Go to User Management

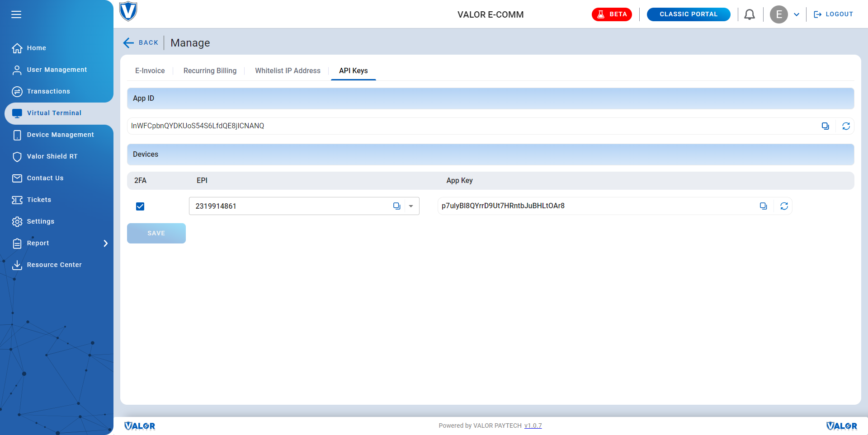tap(57, 70)
